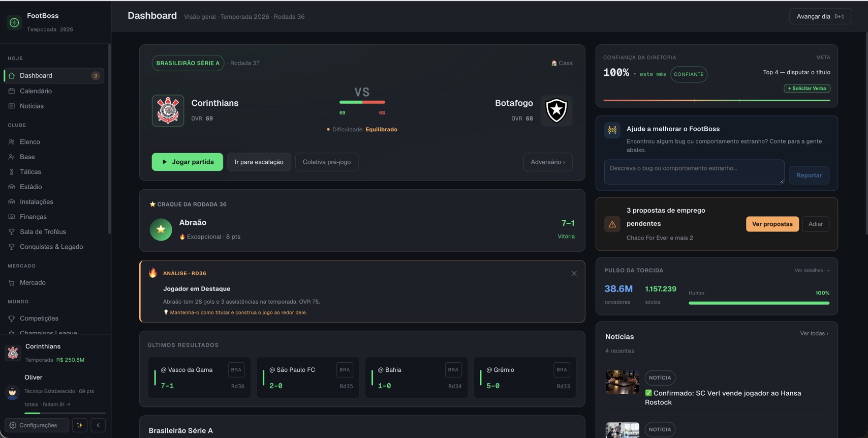
Task: Click the Elenco squad icon
Action: pyautogui.click(x=12, y=142)
